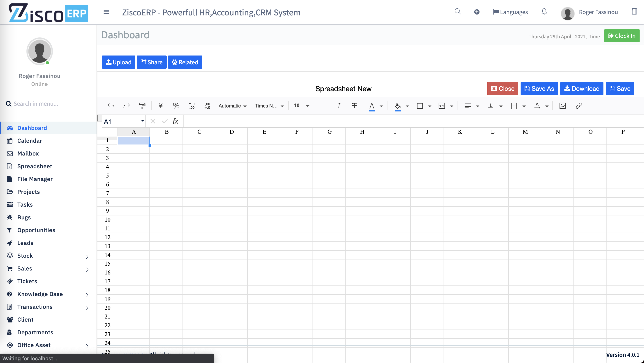Click the insert link chain icon
This screenshot has width=644, height=363.
click(x=579, y=106)
